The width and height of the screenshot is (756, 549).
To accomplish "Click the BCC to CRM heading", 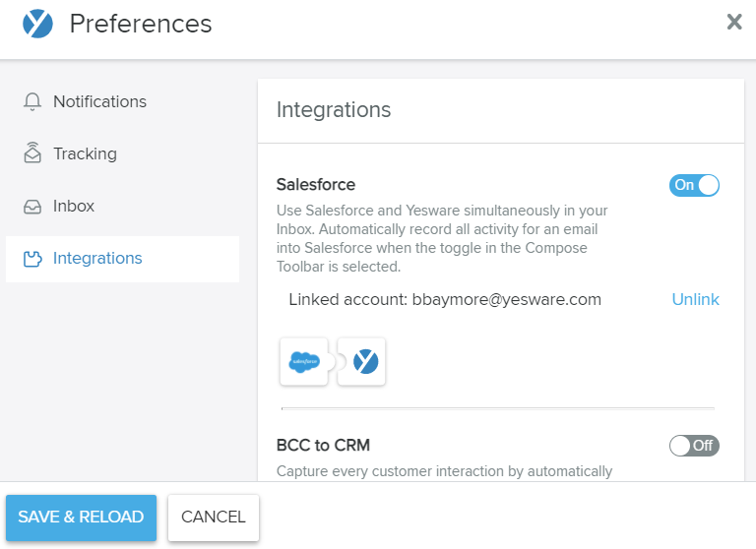I will pyautogui.click(x=323, y=446).
